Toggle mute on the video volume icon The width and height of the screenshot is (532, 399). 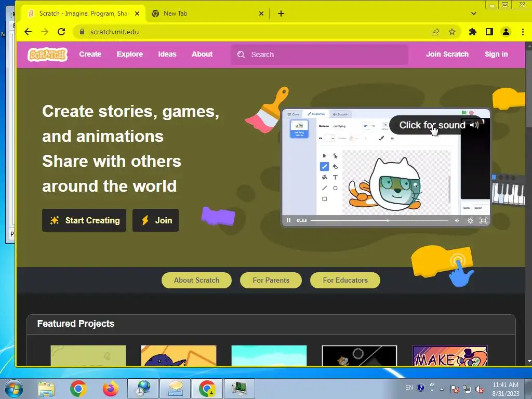[457, 220]
